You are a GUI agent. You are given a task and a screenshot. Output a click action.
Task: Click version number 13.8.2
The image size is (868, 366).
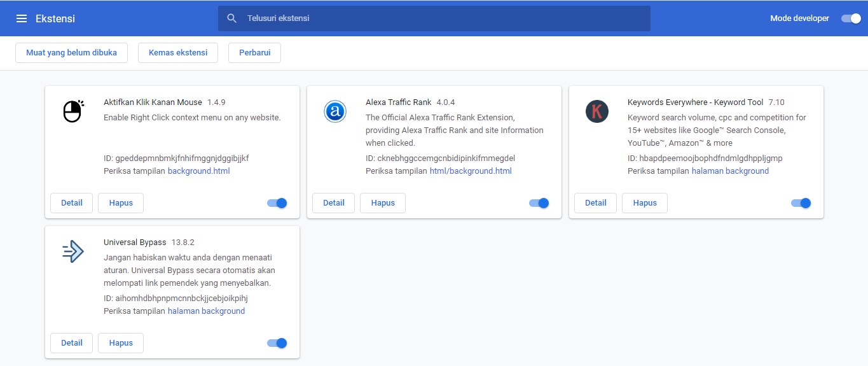(x=183, y=242)
